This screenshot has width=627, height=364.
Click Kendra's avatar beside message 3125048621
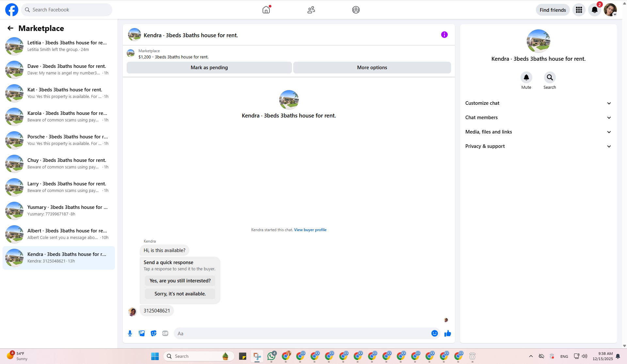point(132,311)
